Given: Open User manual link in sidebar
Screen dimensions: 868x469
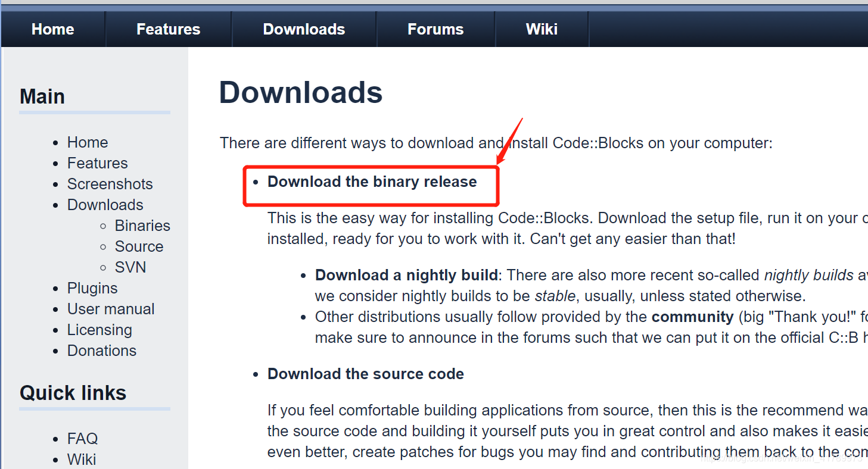Looking at the screenshot, I should pos(111,309).
